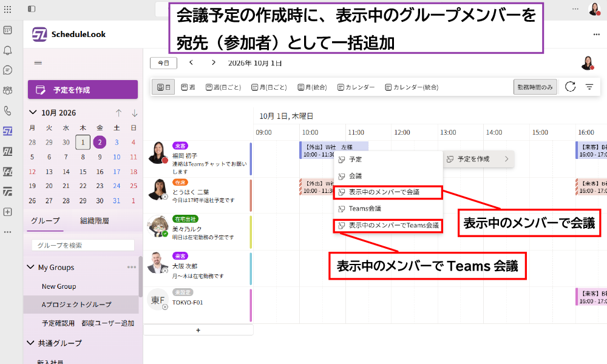The image size is (607, 364).
Task: Switch to カレンダー view
Action: pos(356,87)
